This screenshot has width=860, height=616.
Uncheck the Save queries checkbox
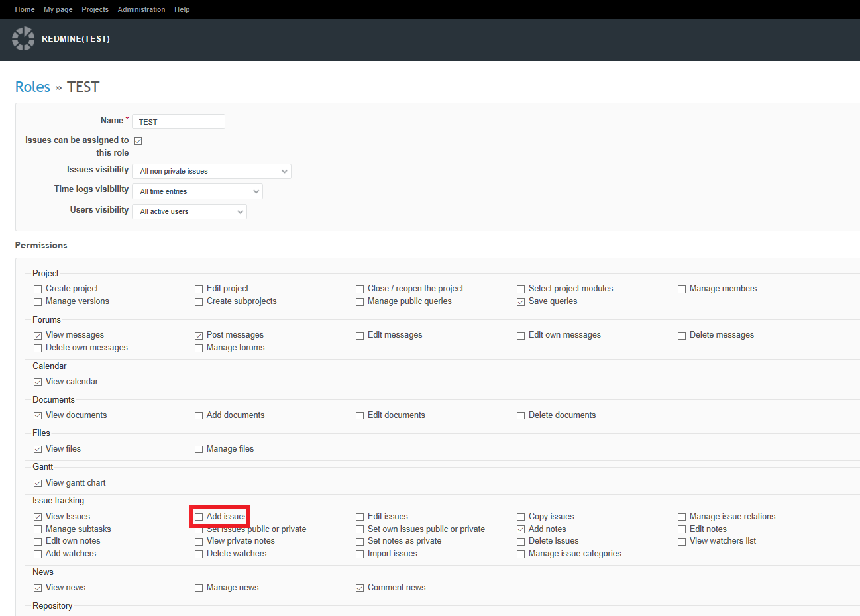point(521,302)
